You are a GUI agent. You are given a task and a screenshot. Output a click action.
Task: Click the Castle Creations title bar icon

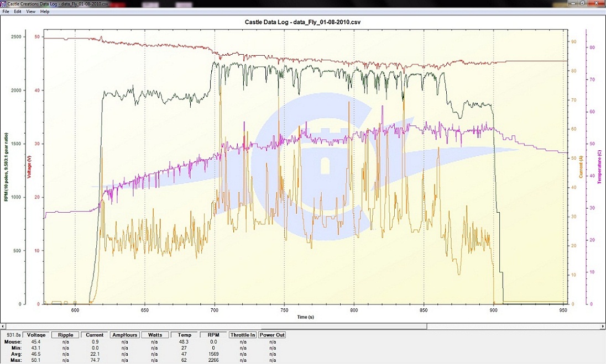[x=4, y=3]
